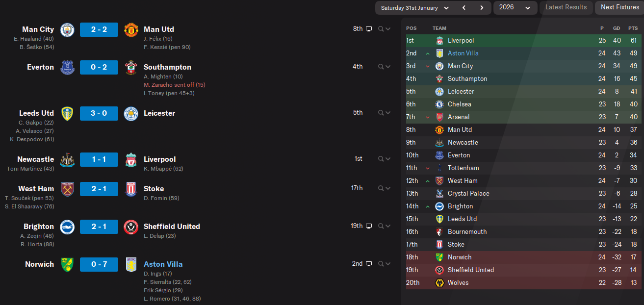Viewport: 644px width, 305px height.
Task: Open the Norwich 0 - 7 score box
Action: coord(99,264)
